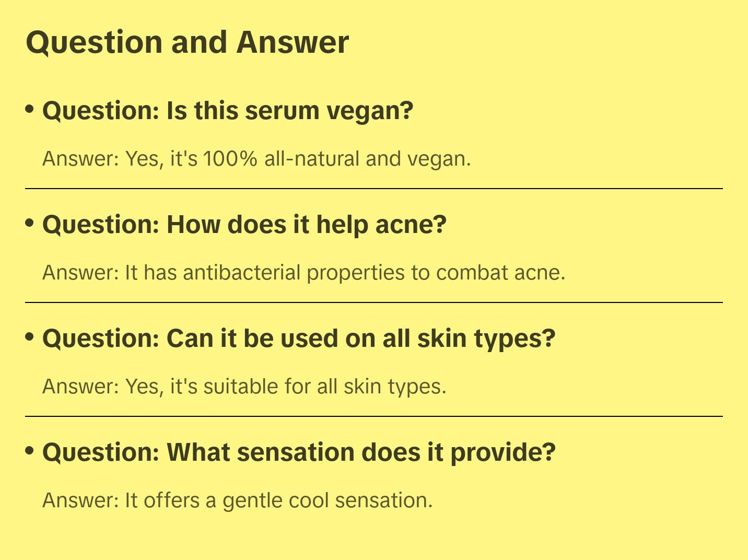
Task: Click the answer about 100% all-natural and vegan
Action: pos(256,159)
